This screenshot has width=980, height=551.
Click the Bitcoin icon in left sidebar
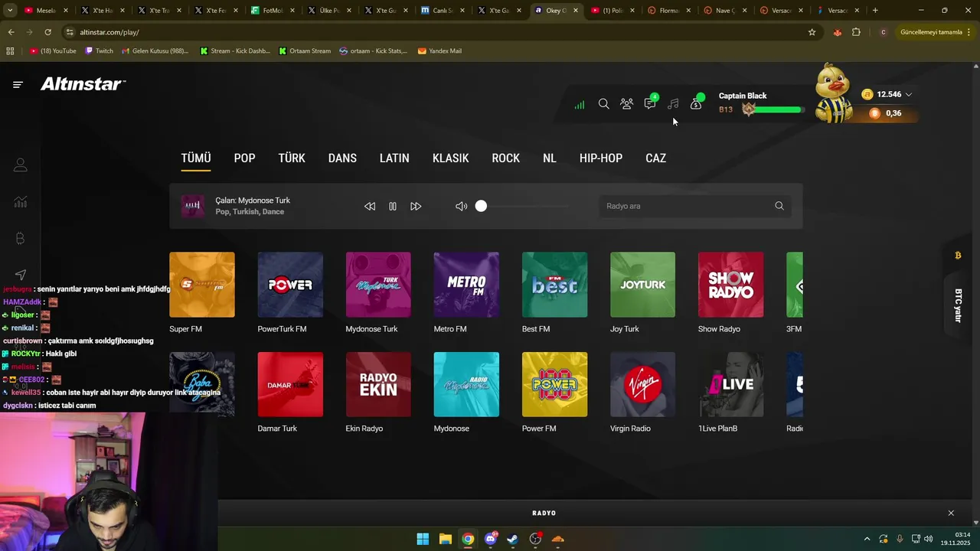click(x=21, y=239)
